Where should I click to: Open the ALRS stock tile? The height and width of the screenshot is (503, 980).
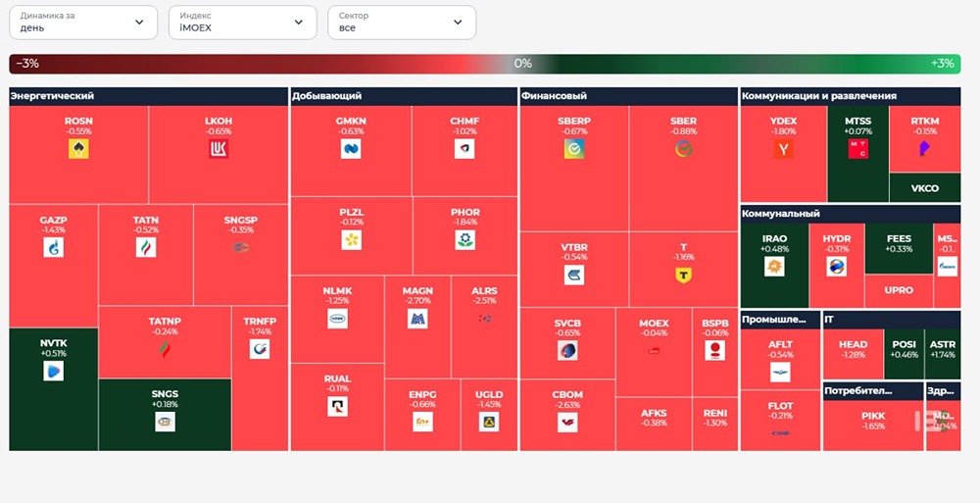pos(484,327)
